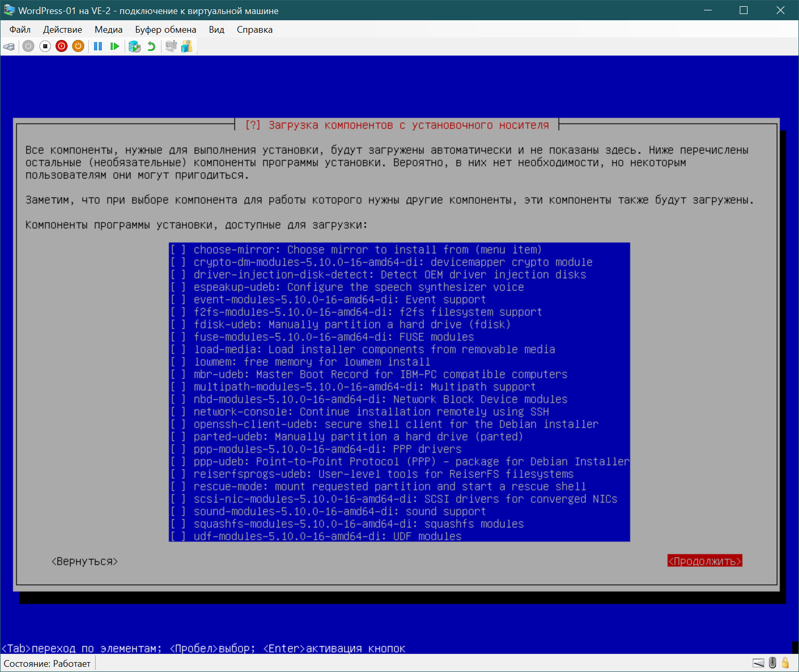Minimize the VM connection window
This screenshot has height=672, width=799.
pos(709,10)
